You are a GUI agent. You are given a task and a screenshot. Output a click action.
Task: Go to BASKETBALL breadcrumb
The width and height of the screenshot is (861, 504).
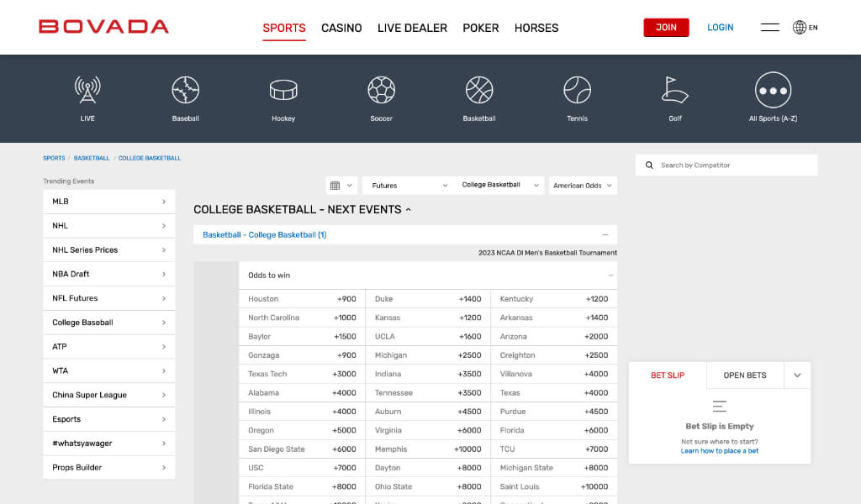click(92, 158)
